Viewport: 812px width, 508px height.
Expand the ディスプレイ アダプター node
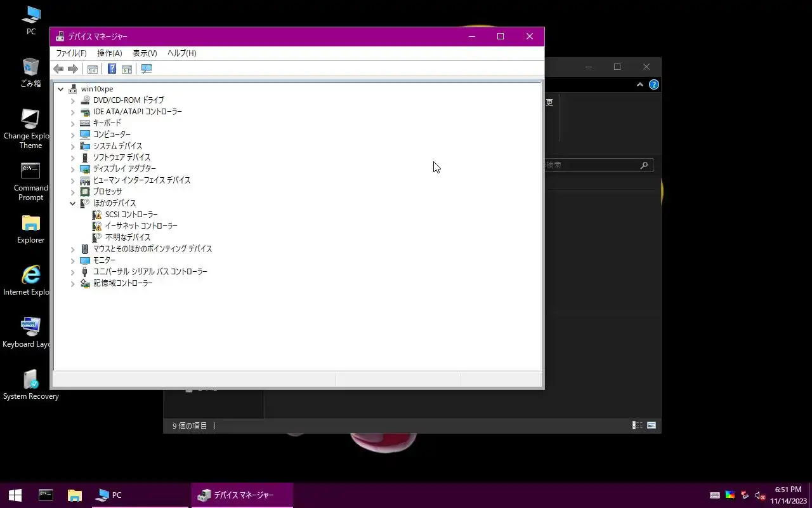[x=72, y=169]
